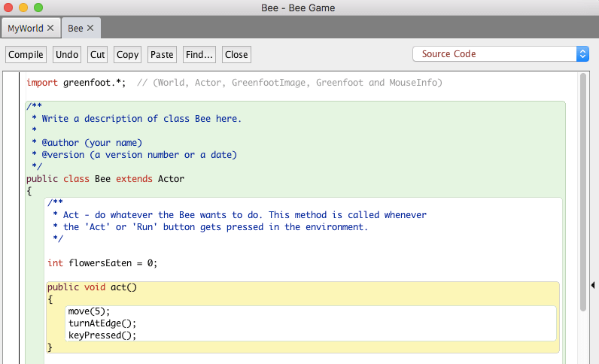Click on the turnAtEdge() code line
This screenshot has height=364, width=599.
102,323
